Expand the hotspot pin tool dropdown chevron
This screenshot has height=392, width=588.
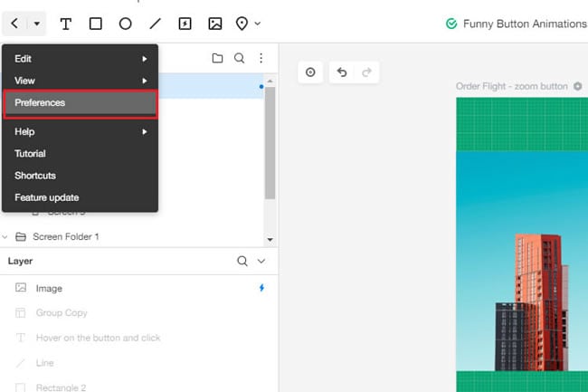coord(258,24)
